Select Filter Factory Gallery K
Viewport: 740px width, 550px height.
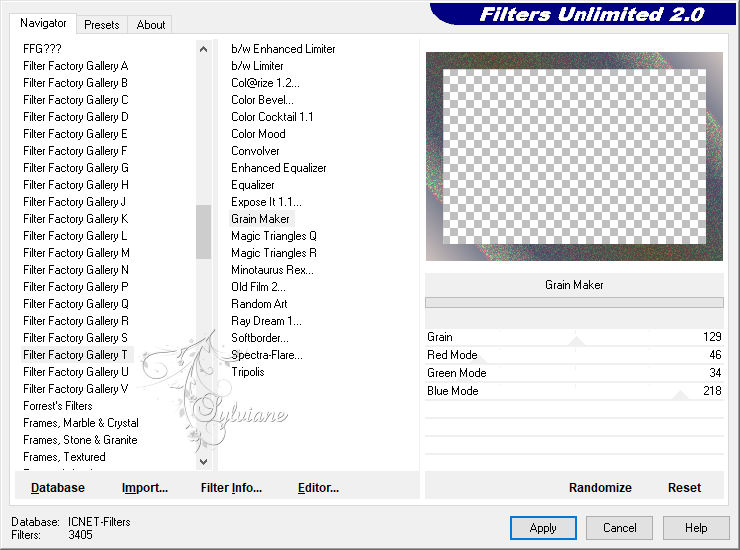tap(76, 219)
